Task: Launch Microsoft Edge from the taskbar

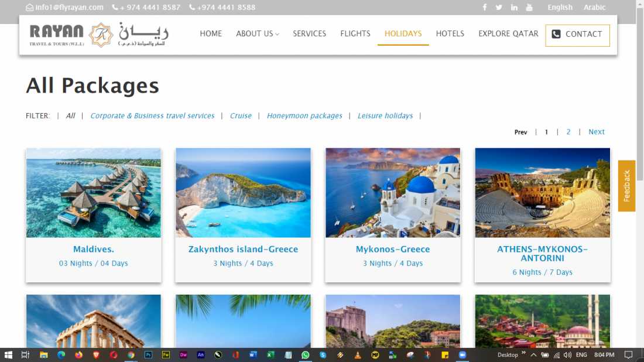Action: coord(61,355)
